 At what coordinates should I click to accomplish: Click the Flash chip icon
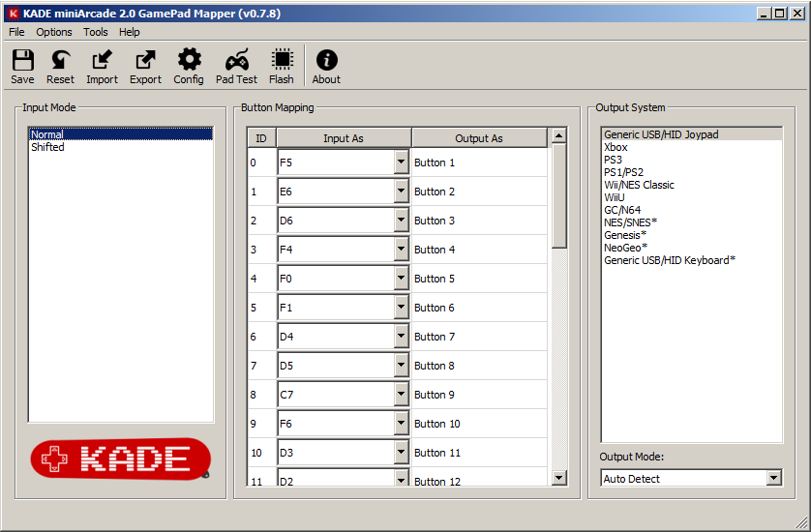[282, 66]
